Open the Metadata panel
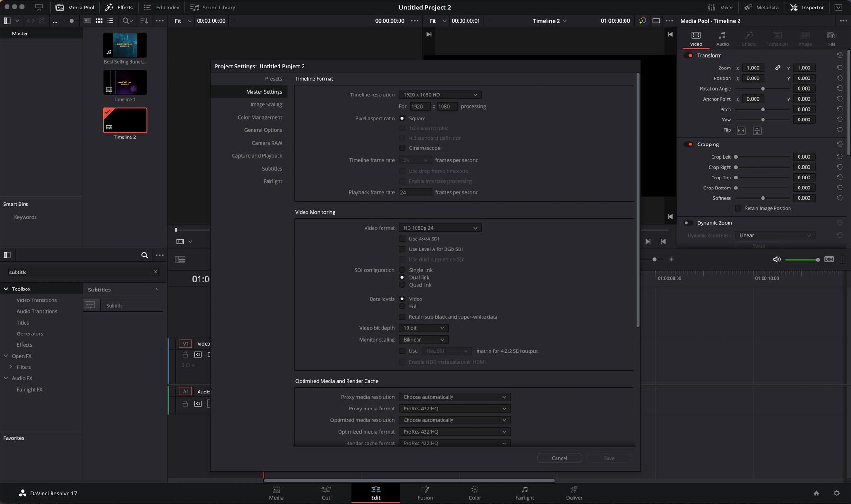Viewport: 851px width, 504px height. [x=761, y=7]
